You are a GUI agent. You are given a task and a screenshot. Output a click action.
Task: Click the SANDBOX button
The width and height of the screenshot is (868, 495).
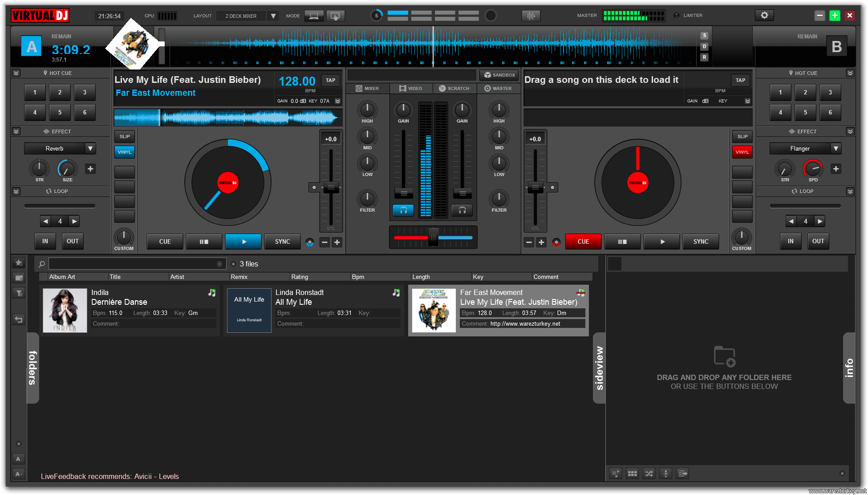point(499,75)
